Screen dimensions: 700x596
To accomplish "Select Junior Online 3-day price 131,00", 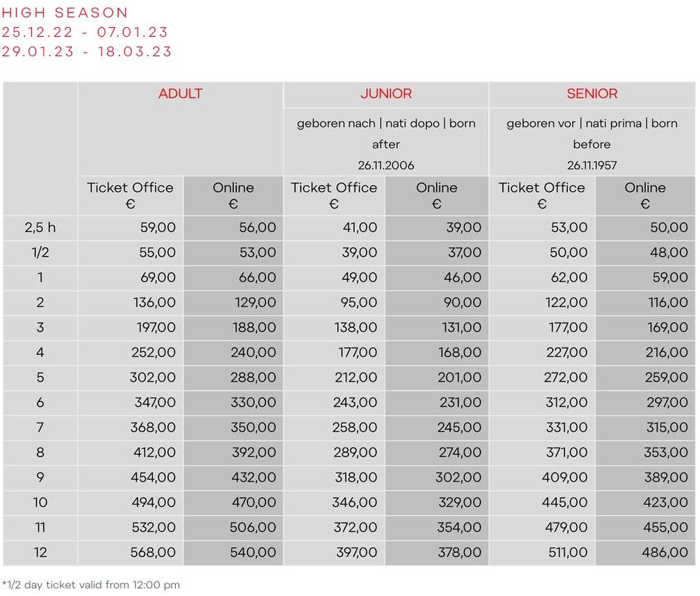I will (459, 327).
